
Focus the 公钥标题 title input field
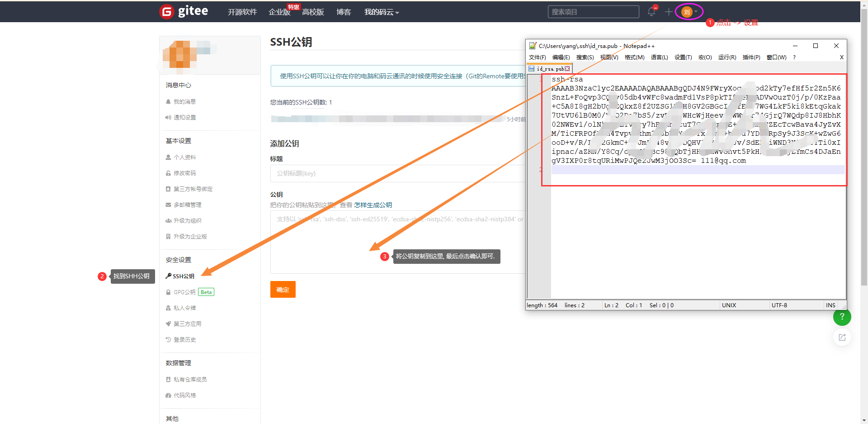click(398, 173)
